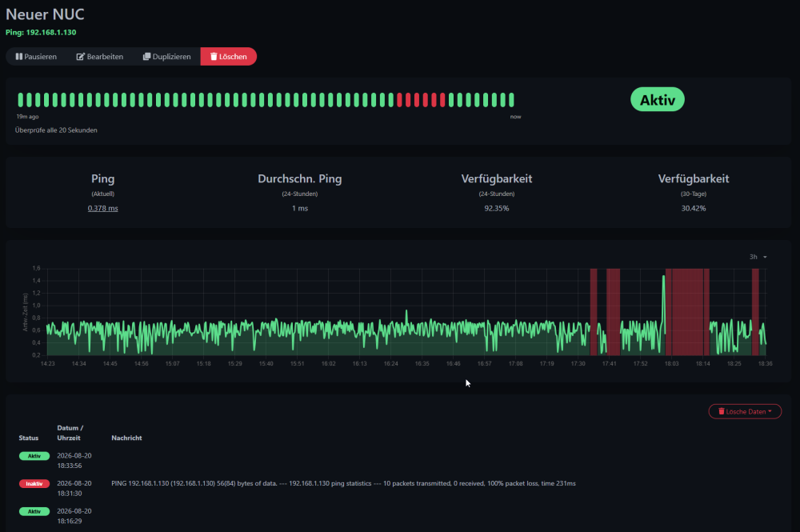Click the average ping value 1 ms
800x532 pixels.
(x=300, y=208)
